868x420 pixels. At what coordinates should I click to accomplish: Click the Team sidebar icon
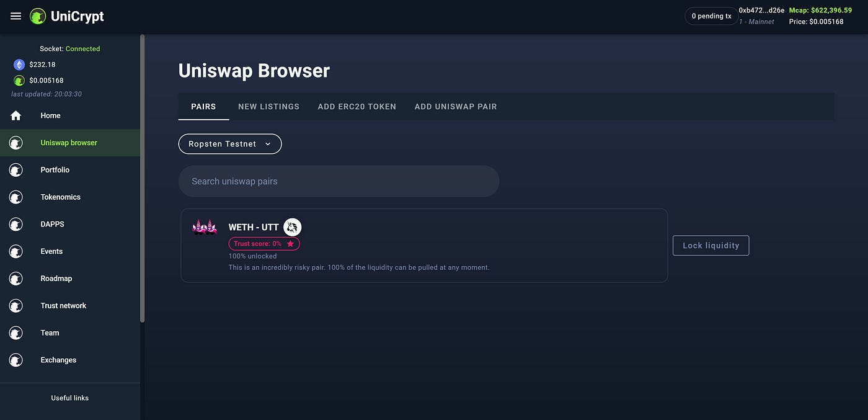16,333
